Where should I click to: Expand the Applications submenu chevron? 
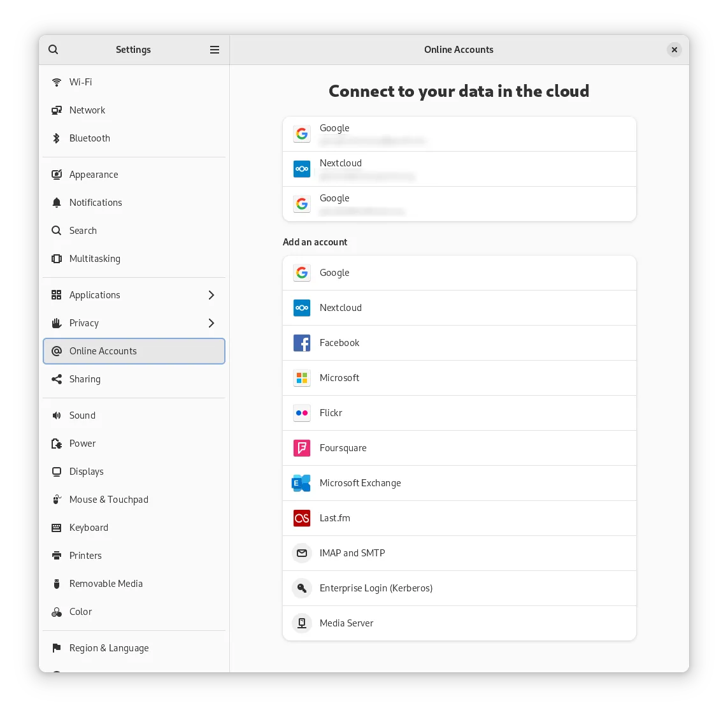pyautogui.click(x=211, y=295)
